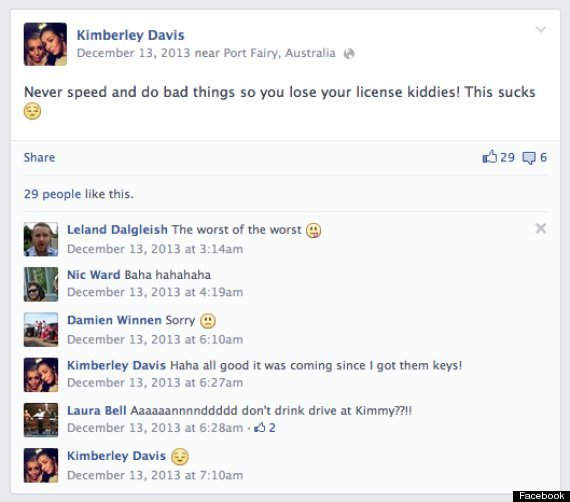
Task: Click Nic Ward's avatar thumbnail
Action: 41,284
